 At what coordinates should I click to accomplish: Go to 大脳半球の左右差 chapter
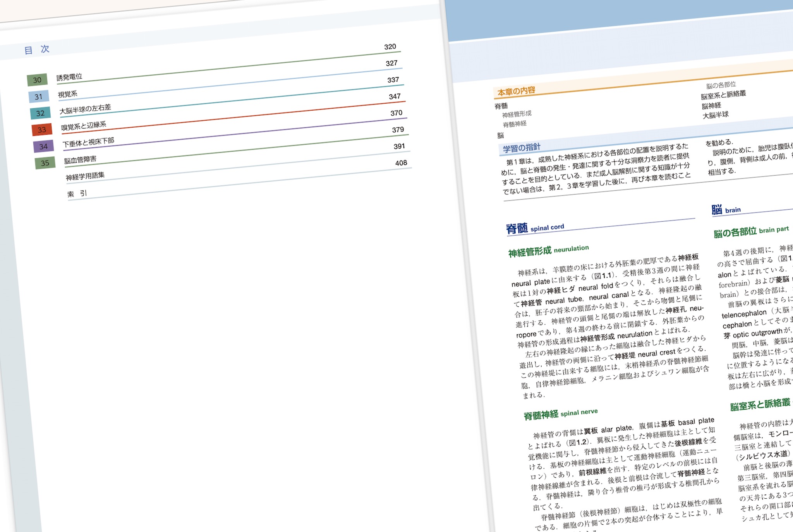[x=85, y=109]
